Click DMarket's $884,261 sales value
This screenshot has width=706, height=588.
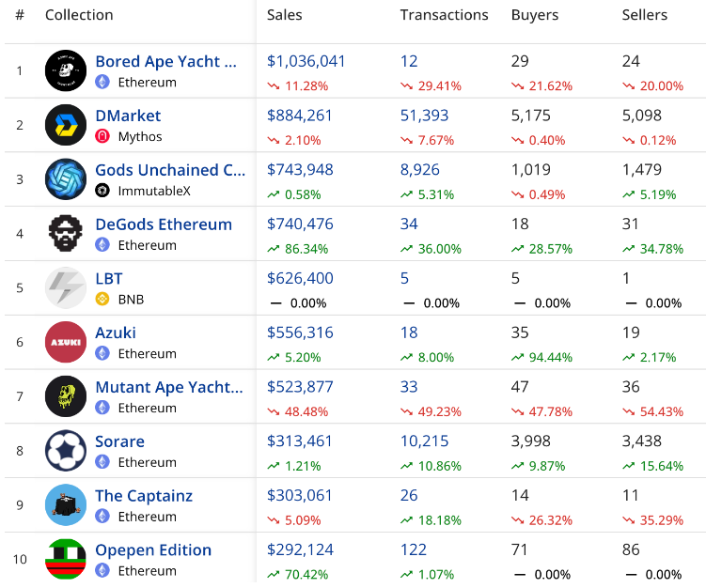pos(300,116)
